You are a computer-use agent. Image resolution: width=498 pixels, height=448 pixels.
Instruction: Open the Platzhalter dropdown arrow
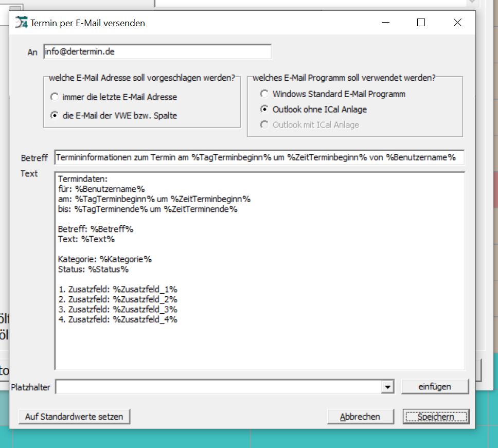click(388, 387)
